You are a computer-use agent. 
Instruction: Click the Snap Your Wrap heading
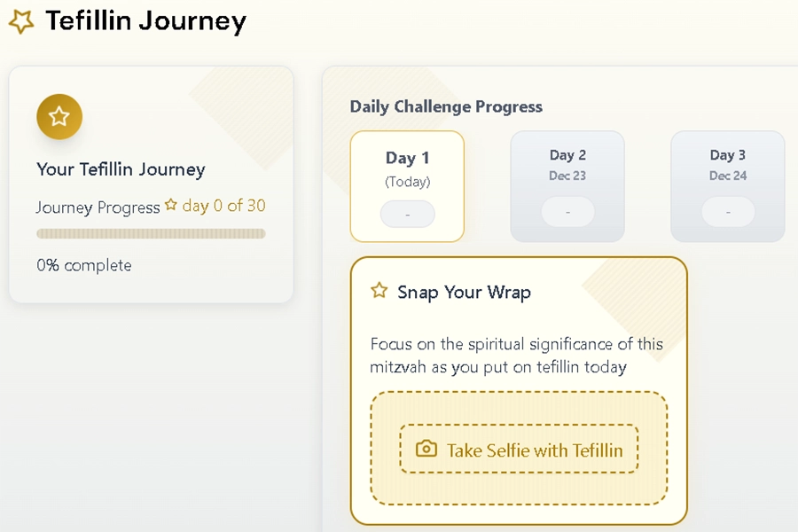(x=464, y=292)
